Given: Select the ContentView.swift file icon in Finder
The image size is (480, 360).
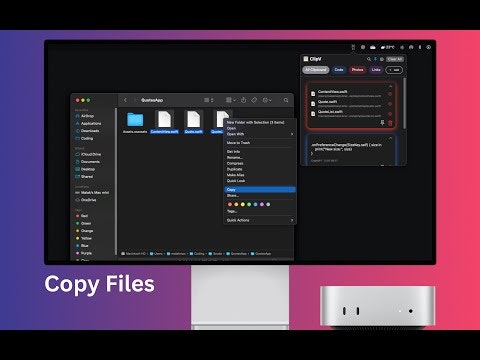Looking at the screenshot, I should click(164, 119).
